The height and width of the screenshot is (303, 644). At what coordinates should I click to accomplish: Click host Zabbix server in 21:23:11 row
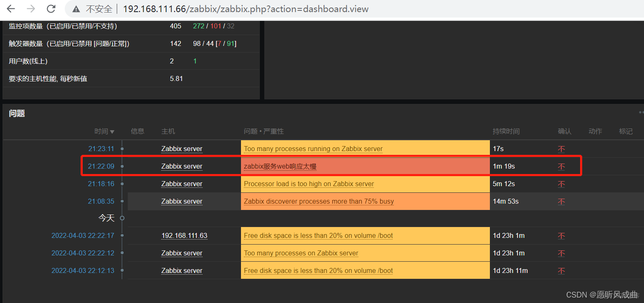(x=182, y=149)
